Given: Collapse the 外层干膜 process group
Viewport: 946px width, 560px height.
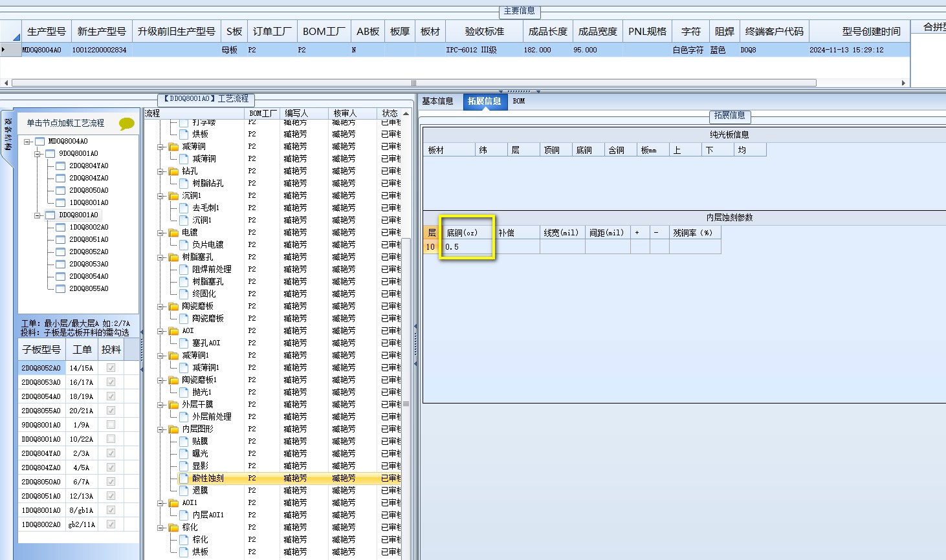Looking at the screenshot, I should click(x=160, y=405).
